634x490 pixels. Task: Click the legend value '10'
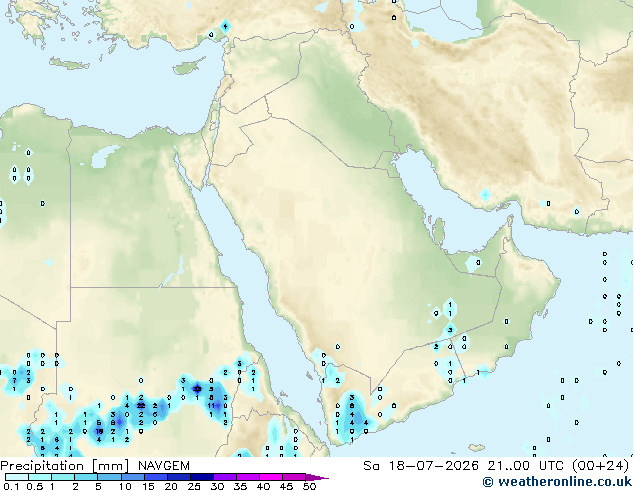[125, 486]
